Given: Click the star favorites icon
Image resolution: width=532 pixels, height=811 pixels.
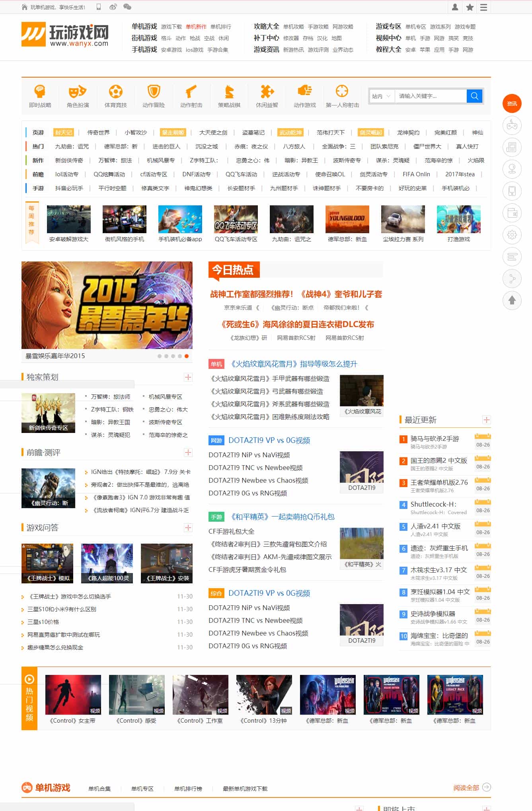Looking at the screenshot, I should point(470,7).
